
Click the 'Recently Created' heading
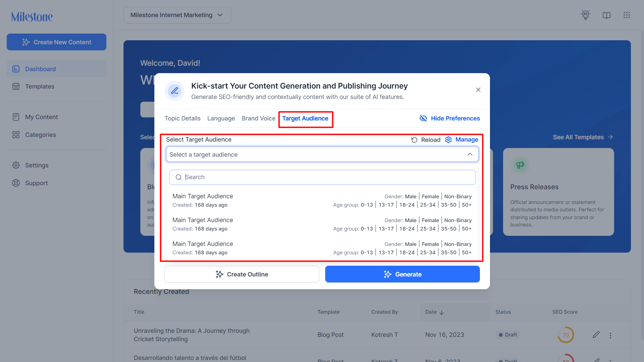pos(161,292)
